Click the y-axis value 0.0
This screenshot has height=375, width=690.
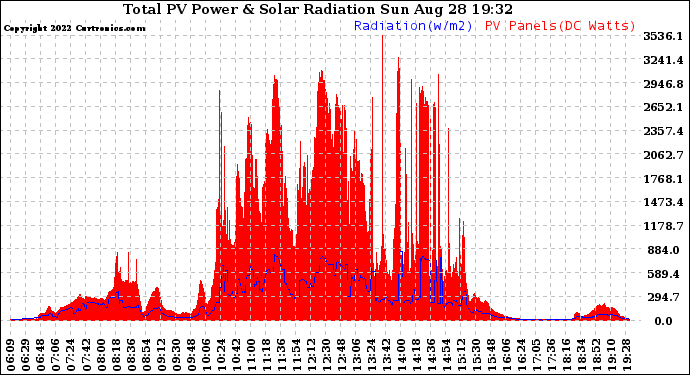(x=663, y=321)
